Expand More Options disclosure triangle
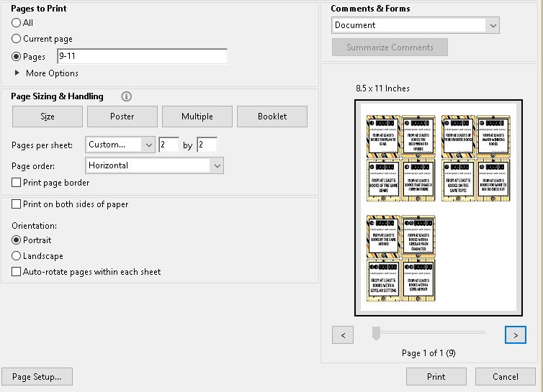This screenshot has height=392, width=543. point(17,73)
